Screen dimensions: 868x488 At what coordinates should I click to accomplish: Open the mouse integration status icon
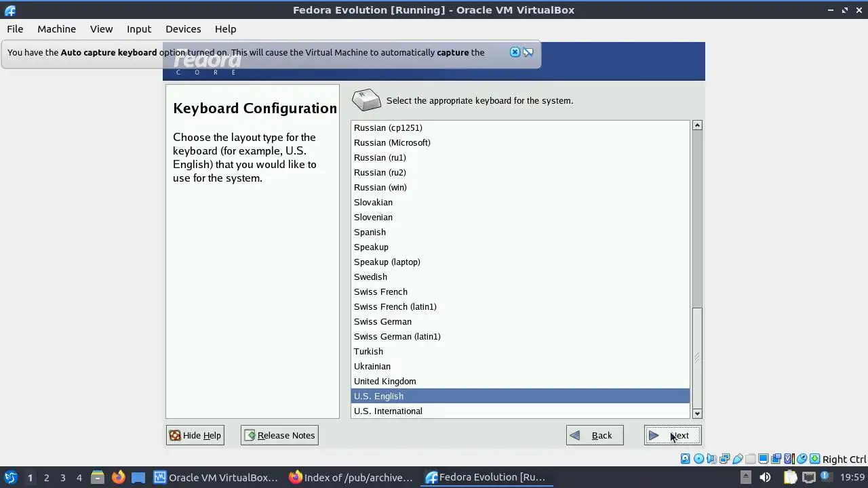point(802,459)
